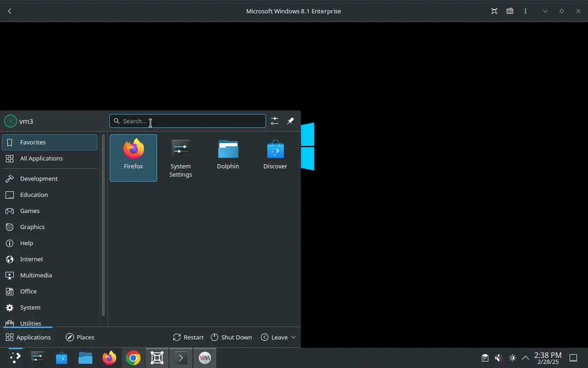Click the vm3 user avatar
The width and height of the screenshot is (588, 368).
10,121
